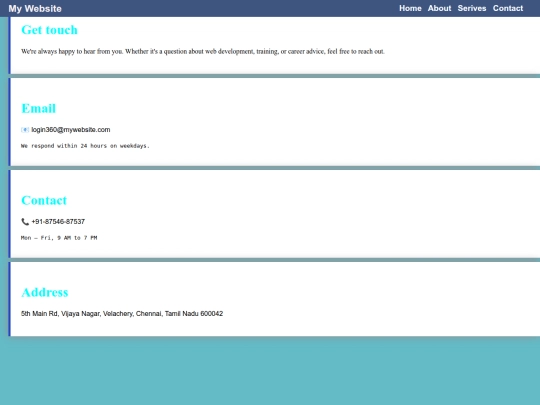
Task: Click the Email heading
Action: 39,108
